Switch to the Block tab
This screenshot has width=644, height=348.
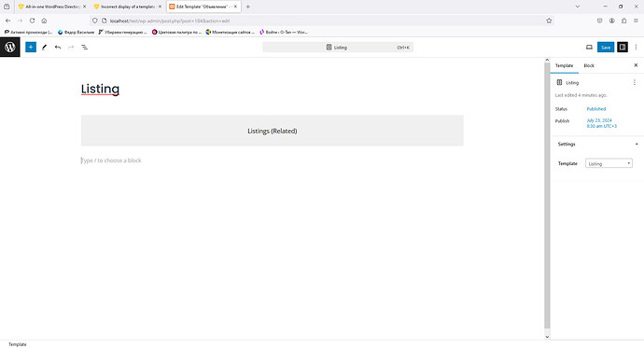(x=589, y=65)
